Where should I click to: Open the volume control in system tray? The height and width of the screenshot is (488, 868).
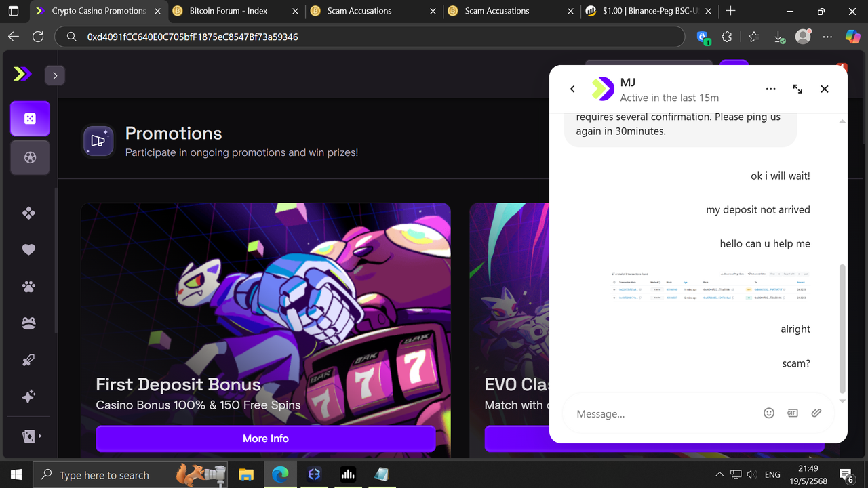pos(752,474)
